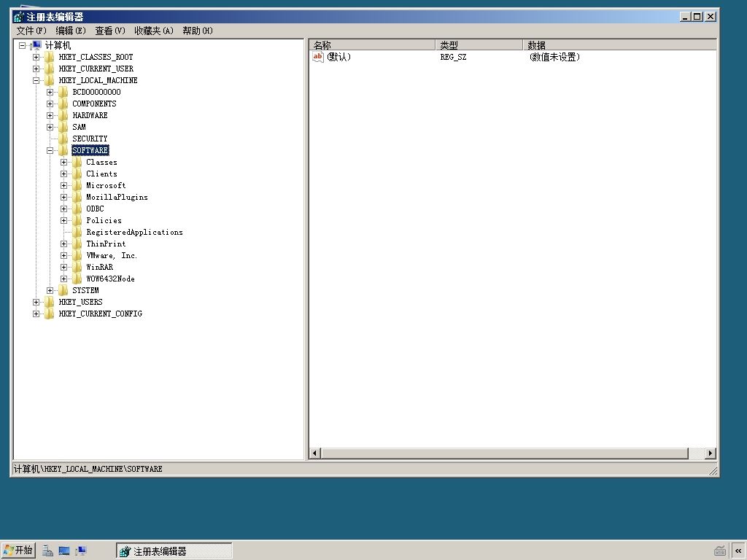Click the 数据 column header
The image size is (747, 560).
coord(619,45)
